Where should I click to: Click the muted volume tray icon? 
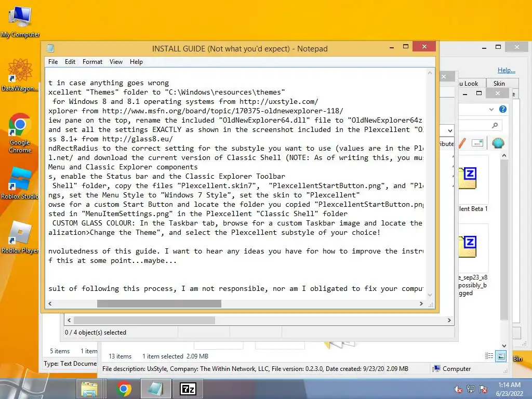coord(458,389)
